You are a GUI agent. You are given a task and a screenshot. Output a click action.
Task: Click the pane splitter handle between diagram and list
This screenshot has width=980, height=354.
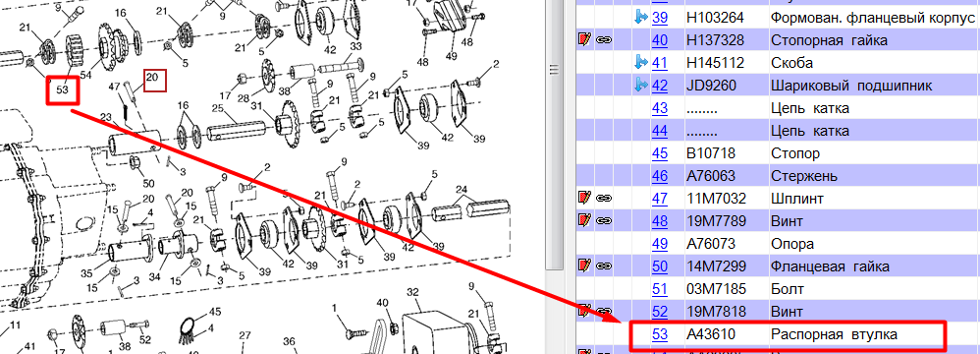pyautogui.click(x=554, y=70)
